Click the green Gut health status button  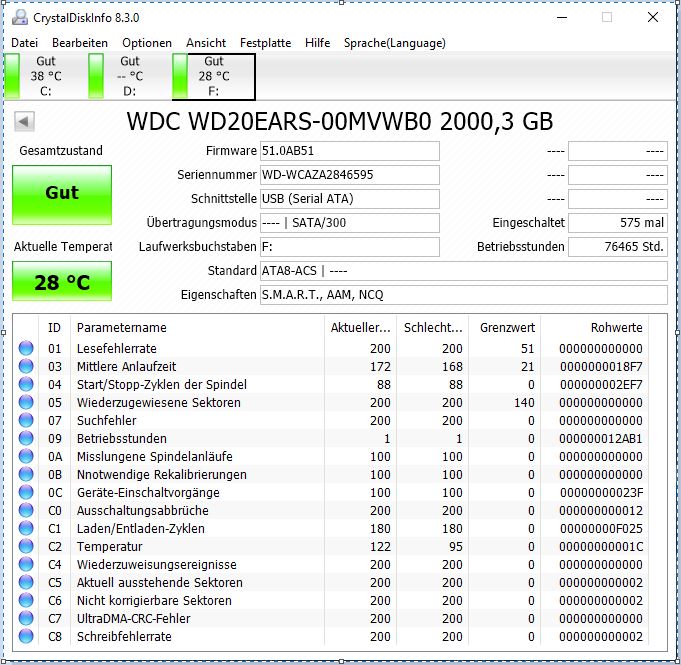[62, 195]
